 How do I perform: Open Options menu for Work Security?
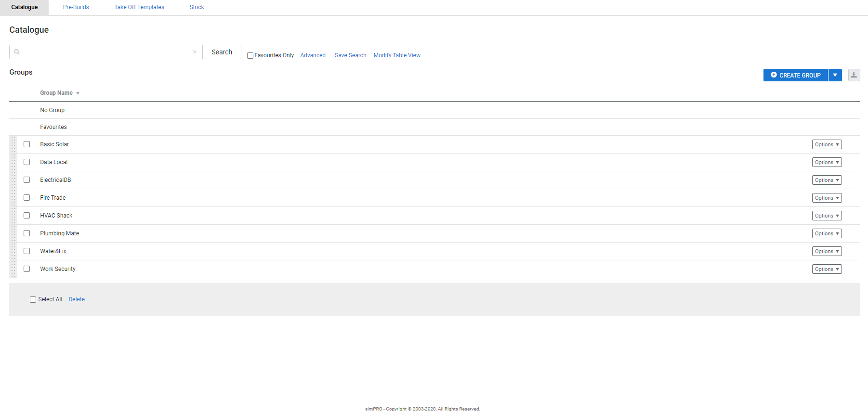pyautogui.click(x=827, y=269)
